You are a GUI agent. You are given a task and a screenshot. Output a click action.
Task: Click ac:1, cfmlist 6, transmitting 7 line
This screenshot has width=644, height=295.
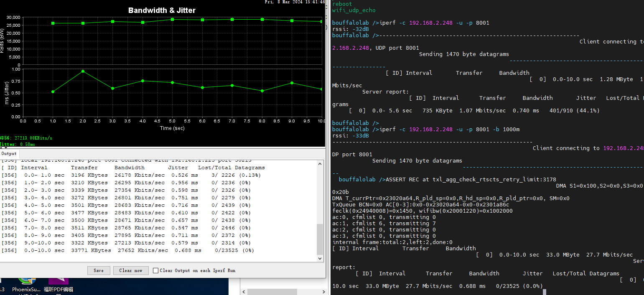384,224
